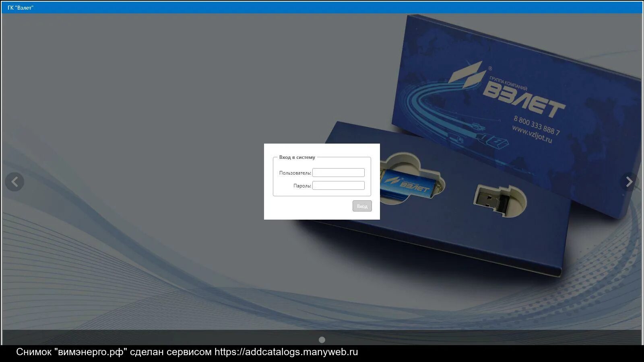Screen dimensions: 644x362
Task: Click the ГК "Взлет" page title
Action: (21, 8)
